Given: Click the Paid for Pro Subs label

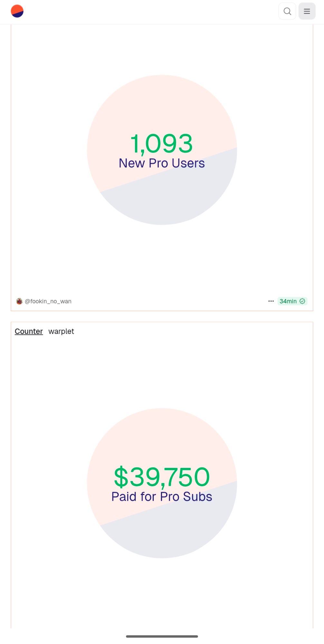Looking at the screenshot, I should click(162, 497).
